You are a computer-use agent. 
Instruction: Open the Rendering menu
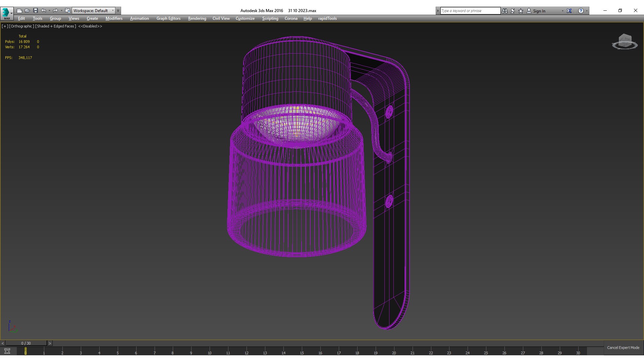tap(197, 18)
